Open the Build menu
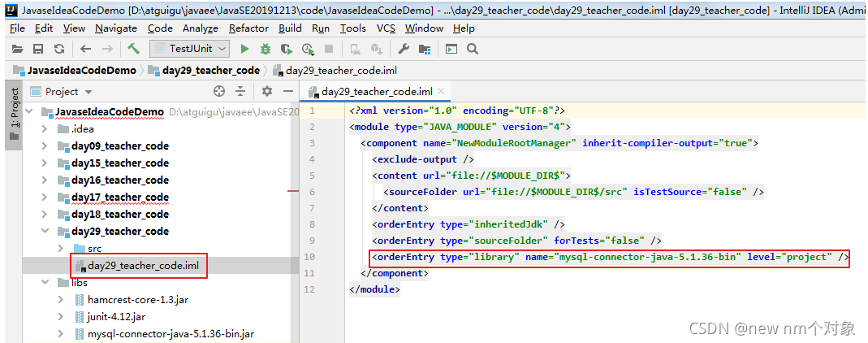 [x=290, y=28]
